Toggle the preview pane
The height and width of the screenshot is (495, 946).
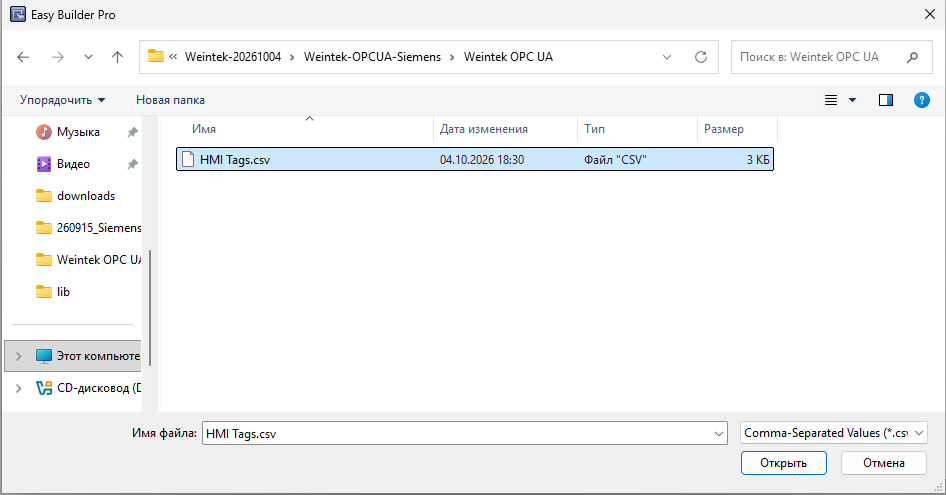[x=886, y=100]
